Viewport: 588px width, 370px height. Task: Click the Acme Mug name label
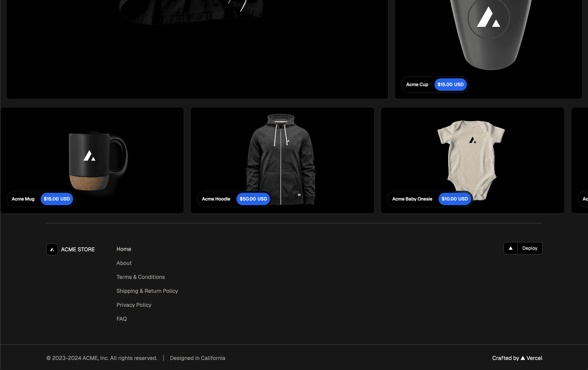23,199
